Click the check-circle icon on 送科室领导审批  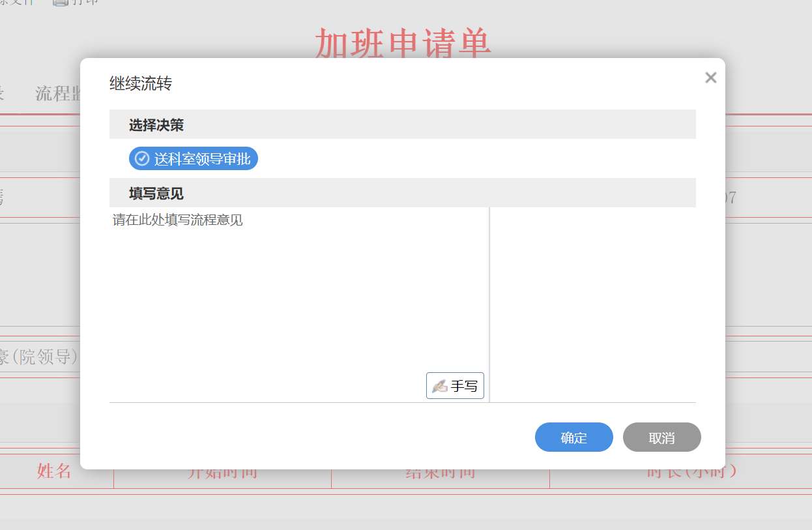142,158
